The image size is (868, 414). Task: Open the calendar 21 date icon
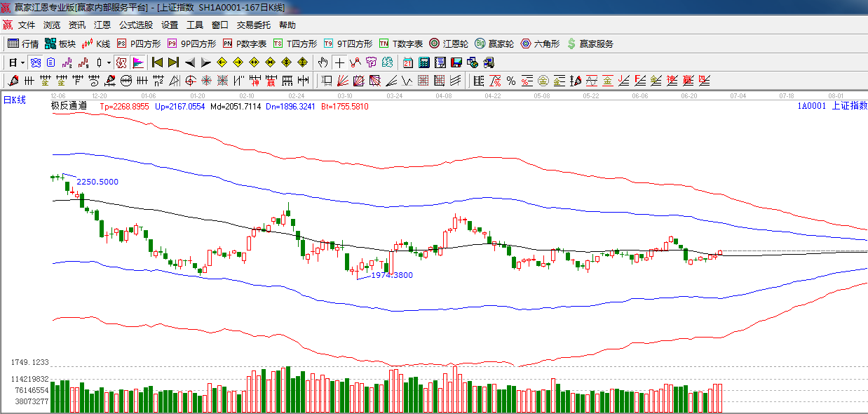407,62
